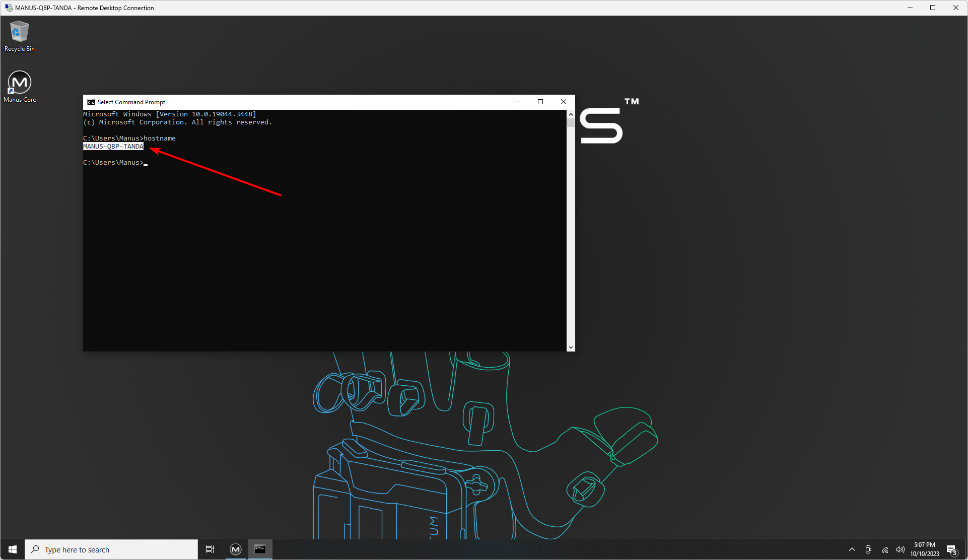Open the Windows Start menu
Viewport: 968px width, 560px height.
tap(13, 549)
